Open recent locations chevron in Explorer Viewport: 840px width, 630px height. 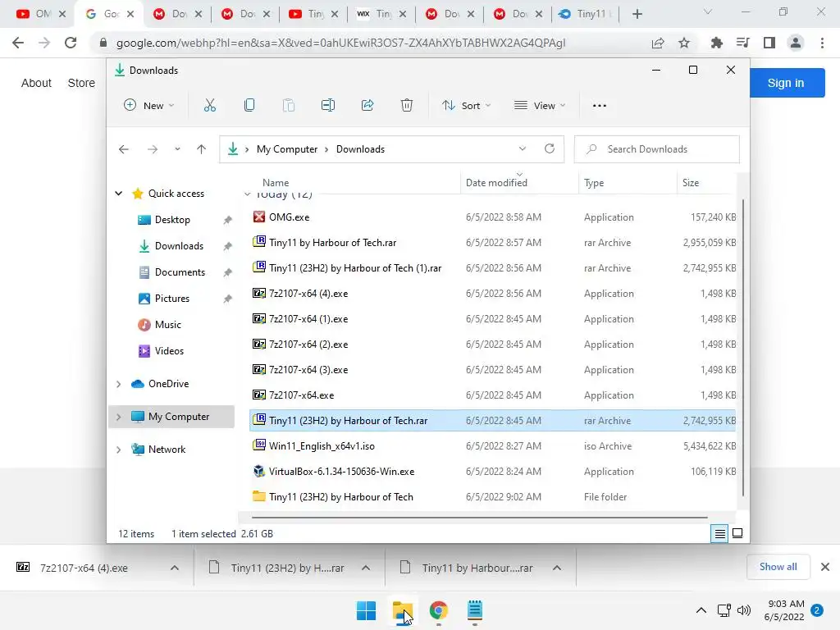pyautogui.click(x=177, y=149)
